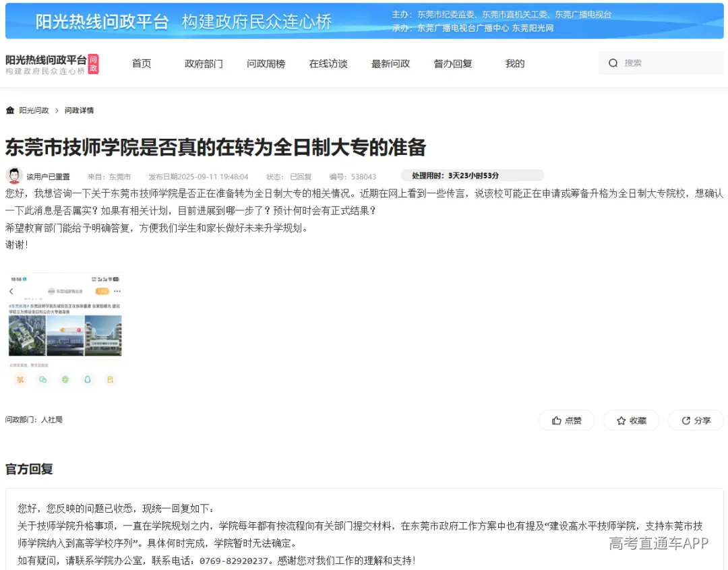Click 问政详情 breadcrumb text

(79, 110)
